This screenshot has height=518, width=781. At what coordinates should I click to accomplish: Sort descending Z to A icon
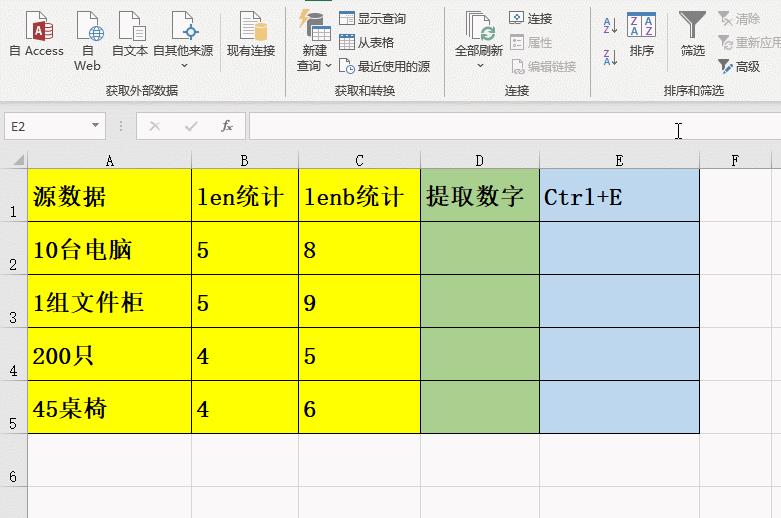pos(610,56)
